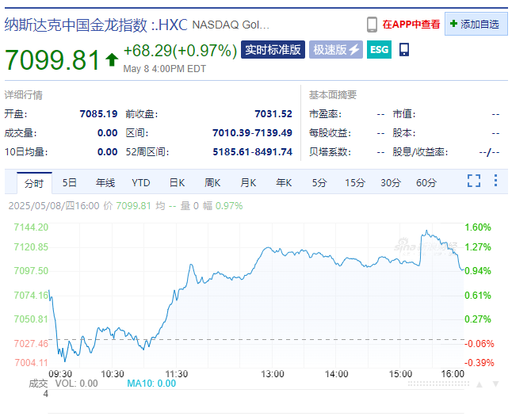Open the 月K chart tab
The width and height of the screenshot is (512, 420).
click(248, 182)
